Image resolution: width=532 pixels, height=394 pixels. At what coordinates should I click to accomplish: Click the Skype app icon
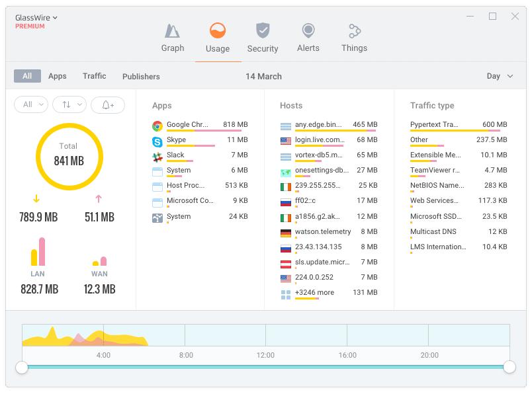(157, 141)
